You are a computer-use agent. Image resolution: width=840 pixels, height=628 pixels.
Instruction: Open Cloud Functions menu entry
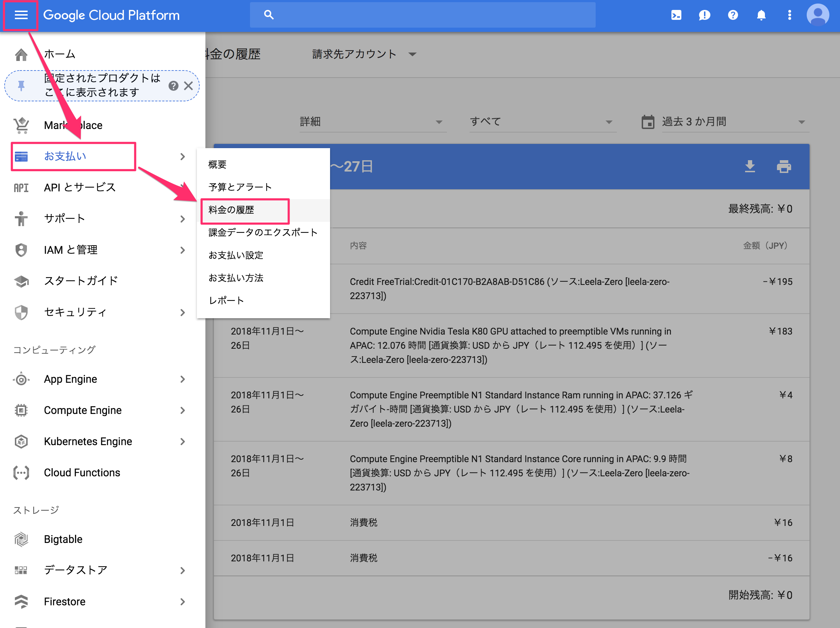pos(82,472)
